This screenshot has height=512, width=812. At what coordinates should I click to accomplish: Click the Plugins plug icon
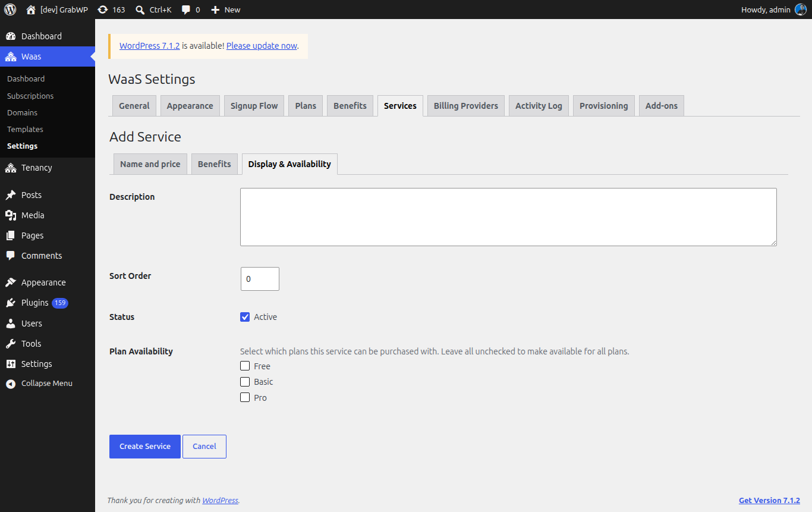[x=11, y=303]
